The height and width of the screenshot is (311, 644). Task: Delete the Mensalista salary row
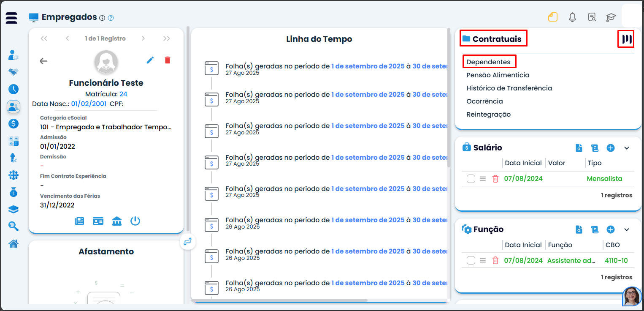pyautogui.click(x=495, y=179)
